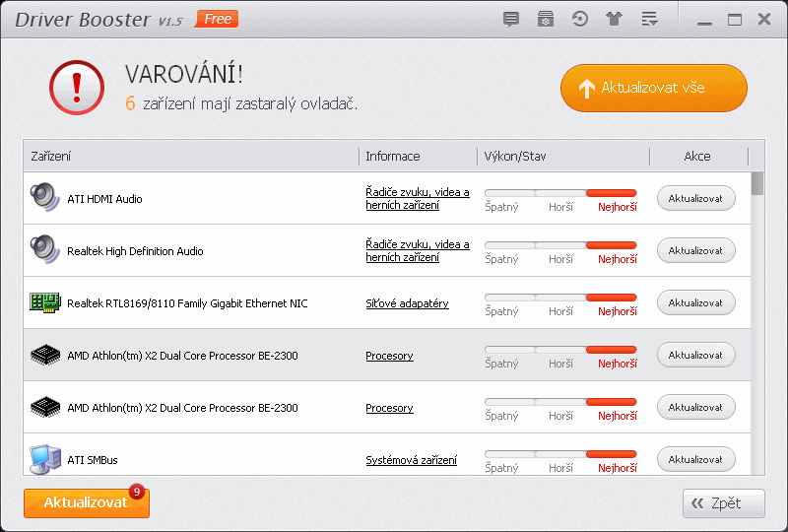
Task: Click the outdated drivers count 6
Action: tap(130, 103)
